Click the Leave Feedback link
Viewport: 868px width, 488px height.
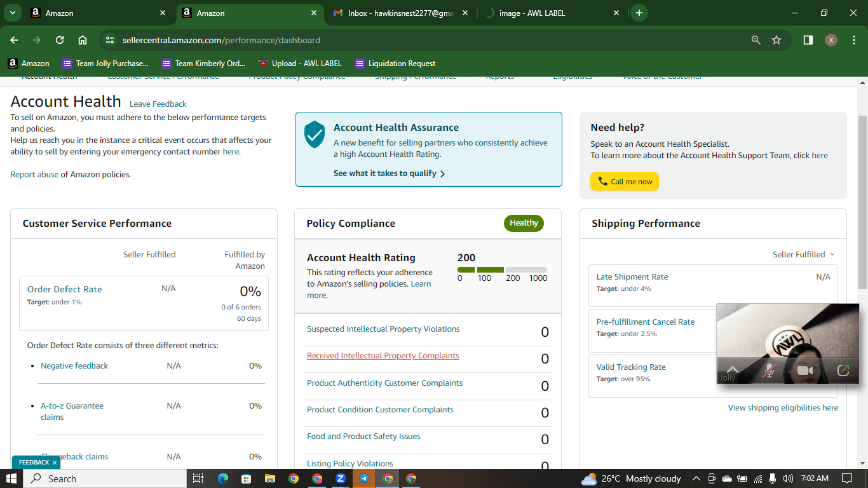(158, 104)
